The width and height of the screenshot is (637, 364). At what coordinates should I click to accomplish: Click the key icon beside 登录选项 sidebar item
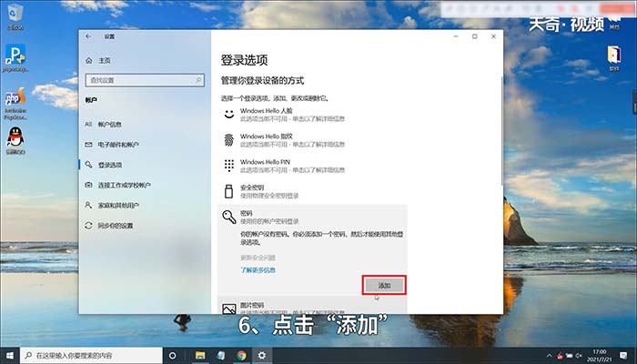pos(88,165)
